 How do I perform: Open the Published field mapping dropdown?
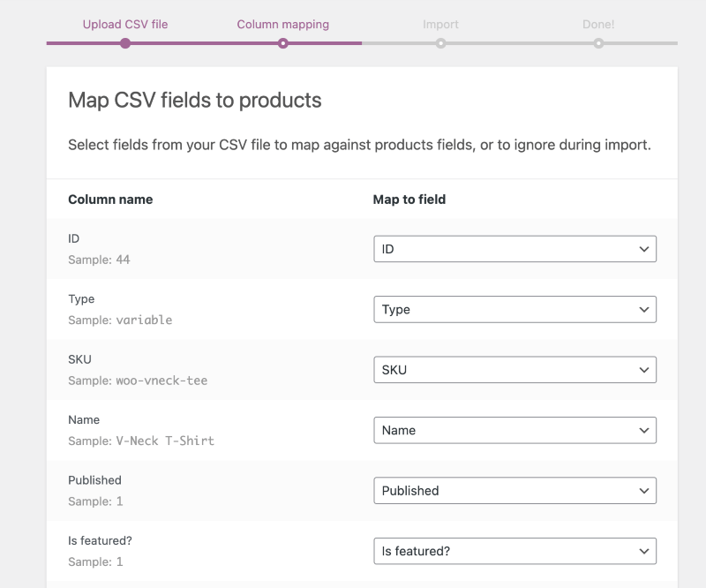point(514,490)
